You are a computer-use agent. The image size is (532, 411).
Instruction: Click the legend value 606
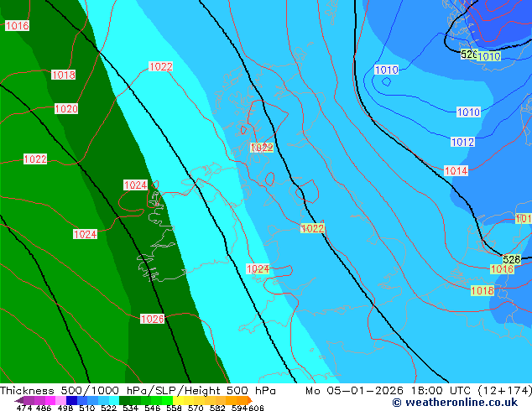[x=256, y=408]
